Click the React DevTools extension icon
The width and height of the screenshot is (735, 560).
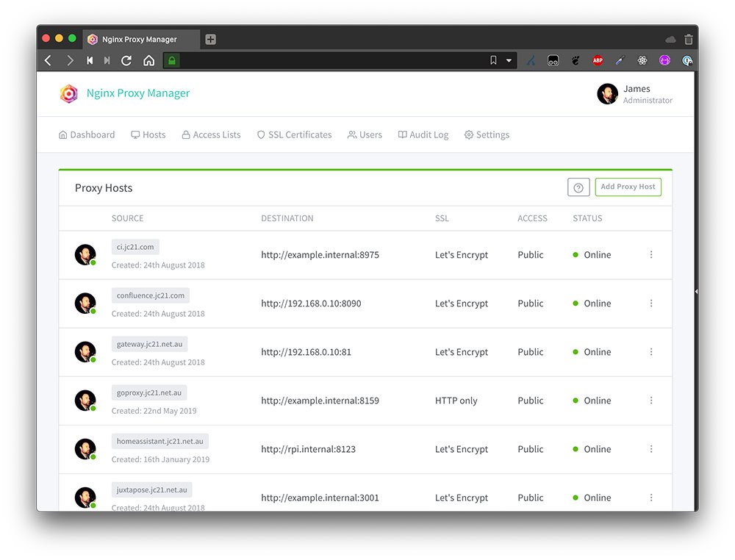(x=642, y=60)
